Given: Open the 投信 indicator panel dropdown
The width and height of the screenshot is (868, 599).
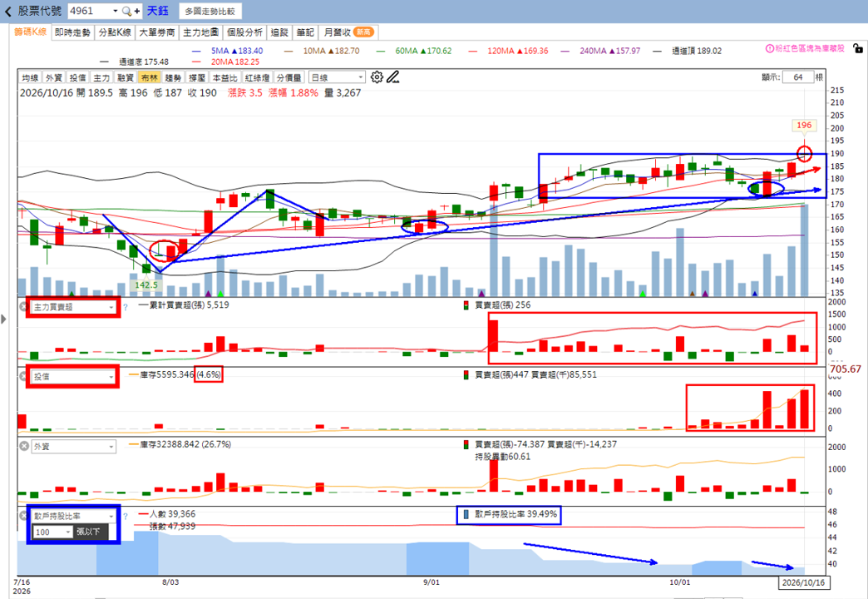Looking at the screenshot, I should coord(74,377).
